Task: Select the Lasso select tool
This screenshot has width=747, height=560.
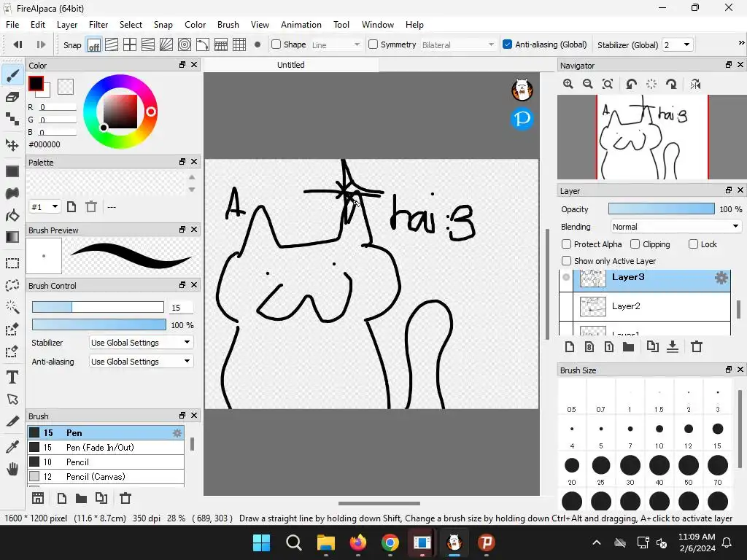Action: coord(12,285)
